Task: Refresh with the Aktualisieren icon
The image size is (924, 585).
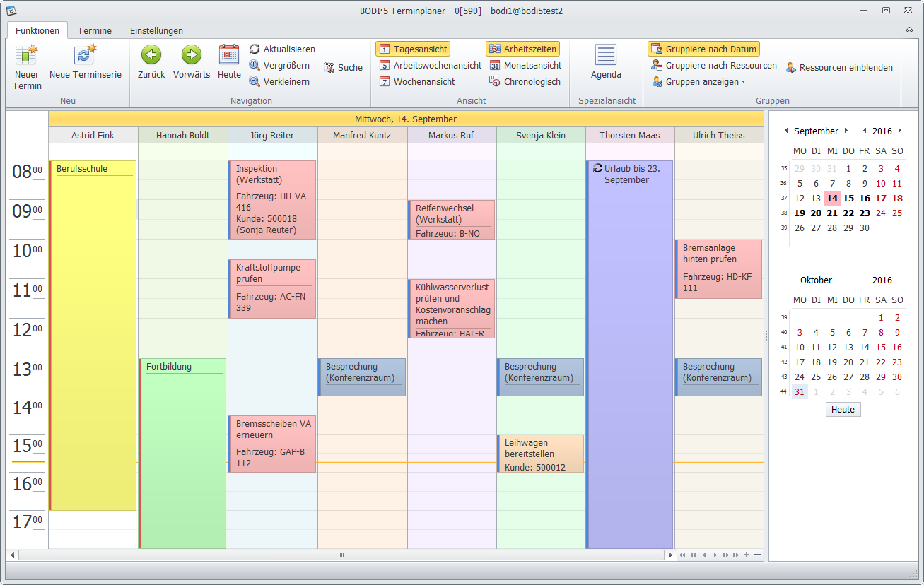Action: pyautogui.click(x=255, y=49)
